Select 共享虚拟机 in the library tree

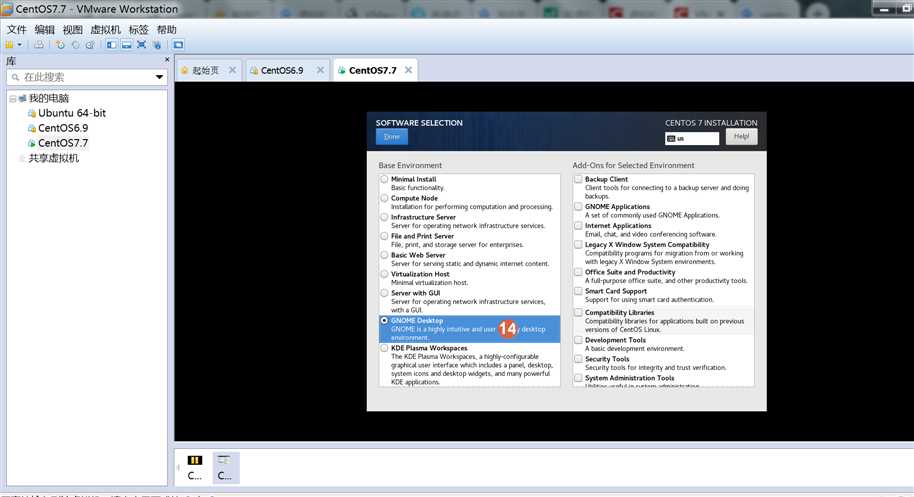54,158
